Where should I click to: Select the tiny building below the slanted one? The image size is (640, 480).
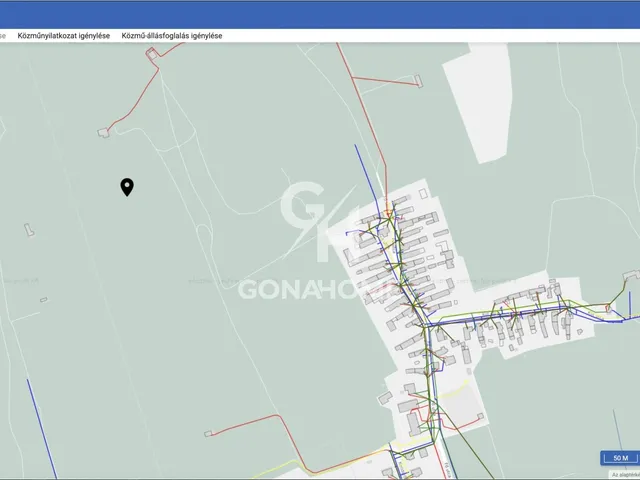[x=44, y=300]
